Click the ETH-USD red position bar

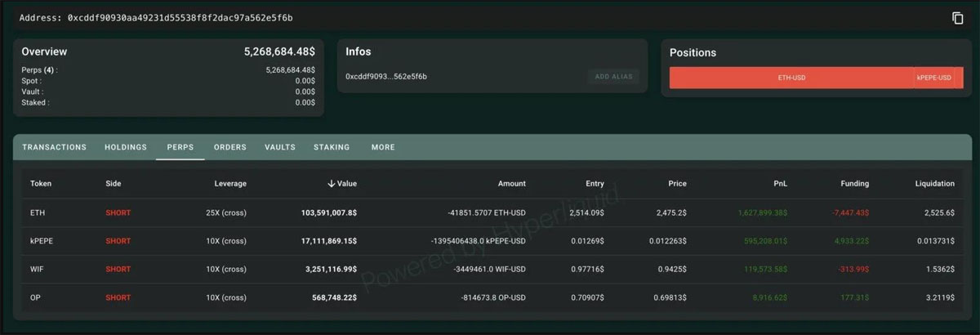tap(791, 78)
